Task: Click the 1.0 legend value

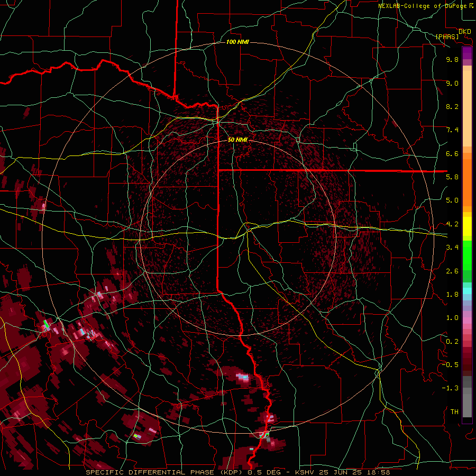Action: pyautogui.click(x=452, y=318)
